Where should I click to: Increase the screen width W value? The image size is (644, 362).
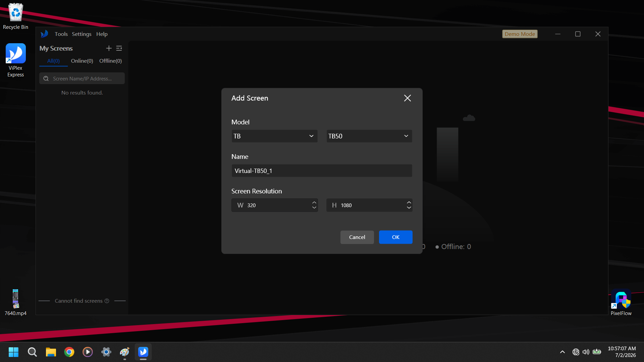314,202
